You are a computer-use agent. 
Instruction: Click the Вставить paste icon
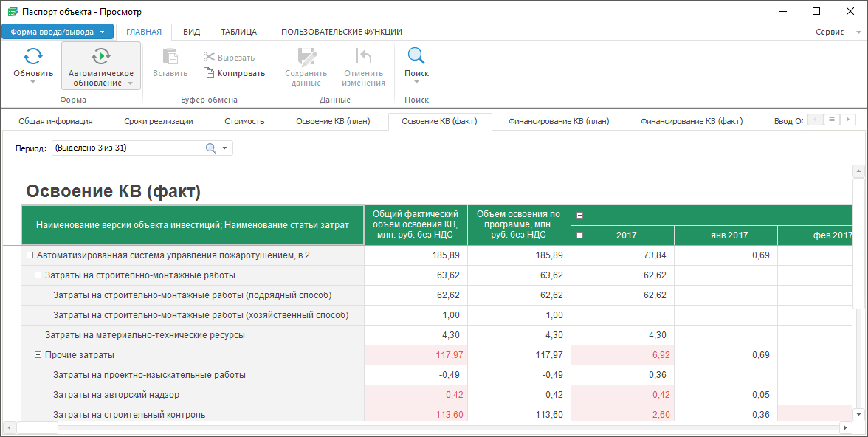click(170, 56)
